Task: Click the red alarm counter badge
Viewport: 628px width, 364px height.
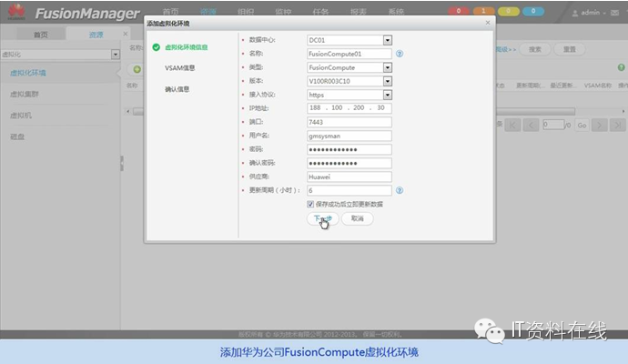Action: 459,11
